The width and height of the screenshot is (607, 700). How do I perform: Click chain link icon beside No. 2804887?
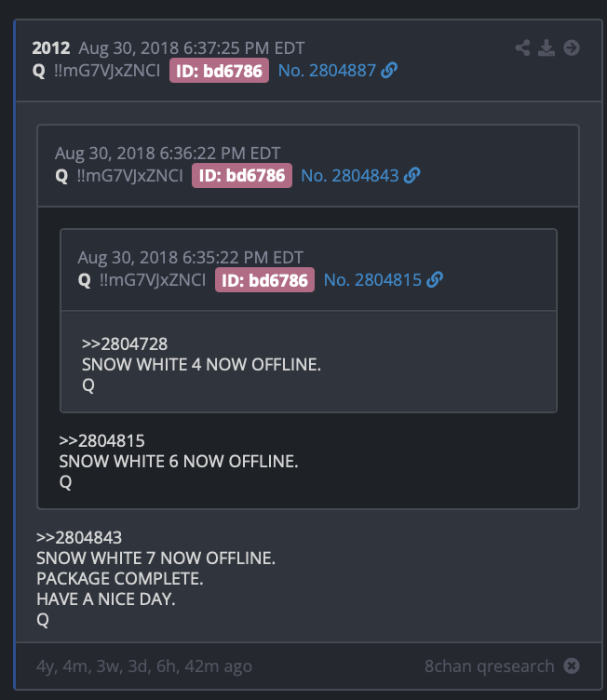[389, 71]
